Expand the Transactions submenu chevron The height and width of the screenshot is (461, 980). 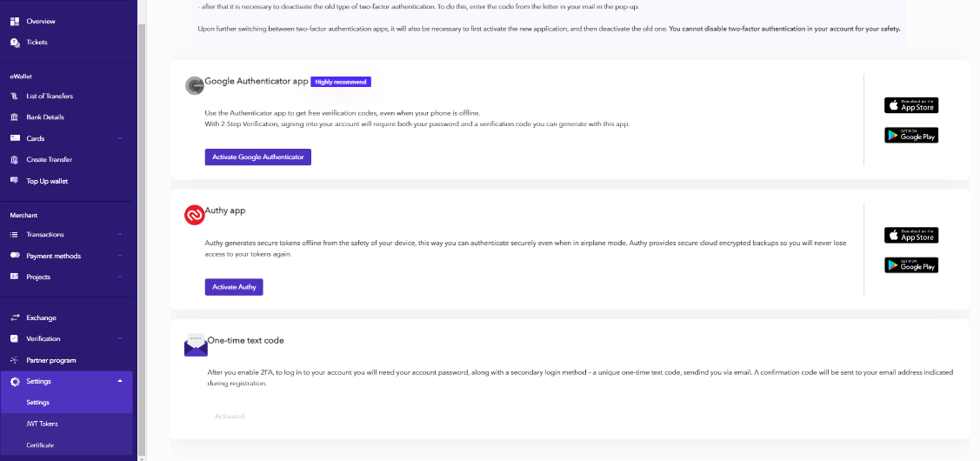[120, 235]
